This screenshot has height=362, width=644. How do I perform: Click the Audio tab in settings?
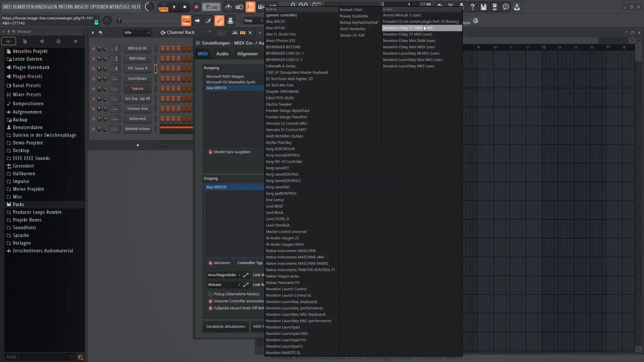point(222,54)
